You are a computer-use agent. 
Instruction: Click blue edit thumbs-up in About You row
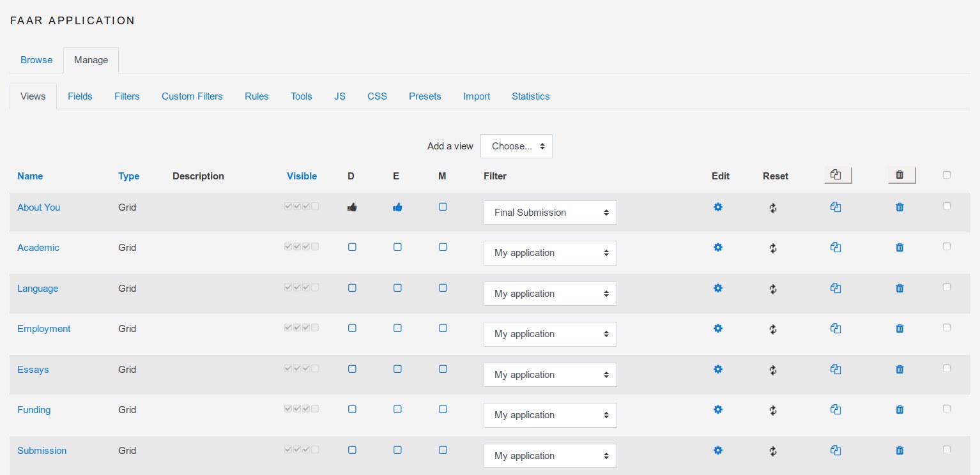(x=397, y=207)
